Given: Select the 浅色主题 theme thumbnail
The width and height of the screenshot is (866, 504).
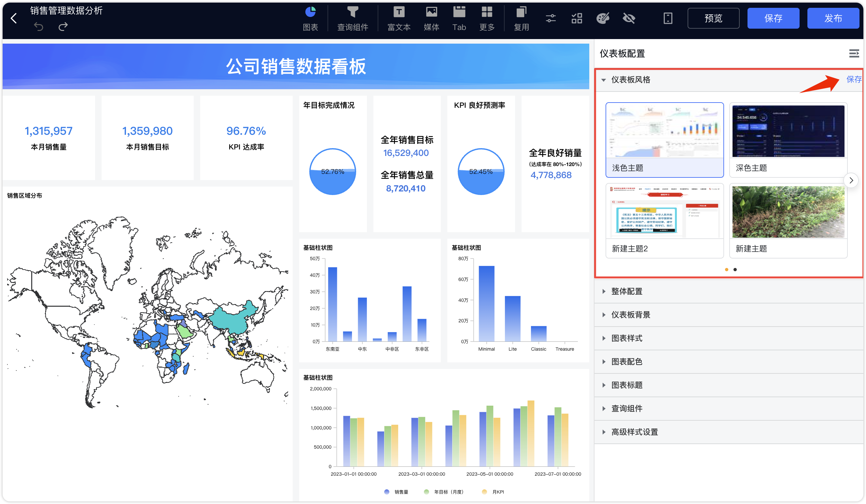Looking at the screenshot, I should (x=664, y=140).
